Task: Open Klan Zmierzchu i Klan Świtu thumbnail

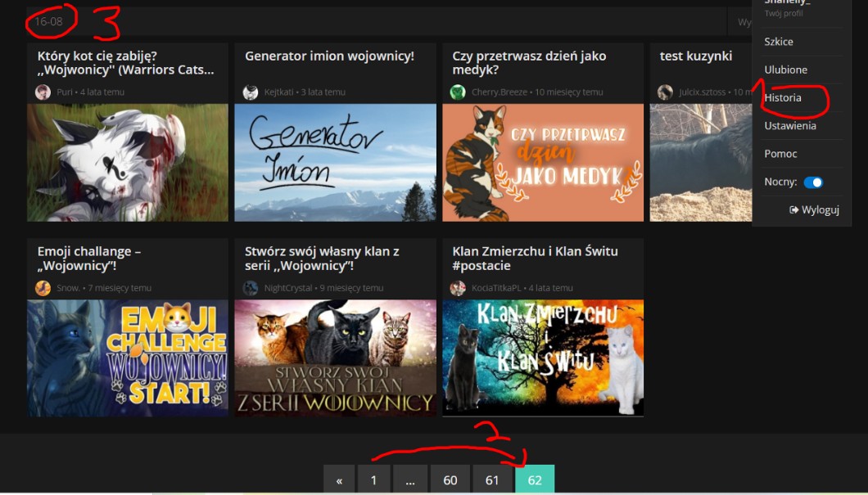Action: [543, 358]
